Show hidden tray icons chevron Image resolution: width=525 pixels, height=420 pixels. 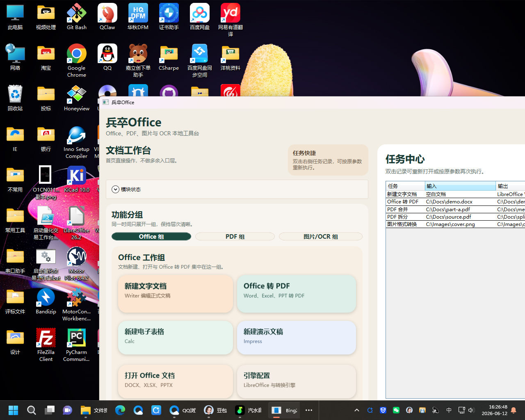(357, 410)
